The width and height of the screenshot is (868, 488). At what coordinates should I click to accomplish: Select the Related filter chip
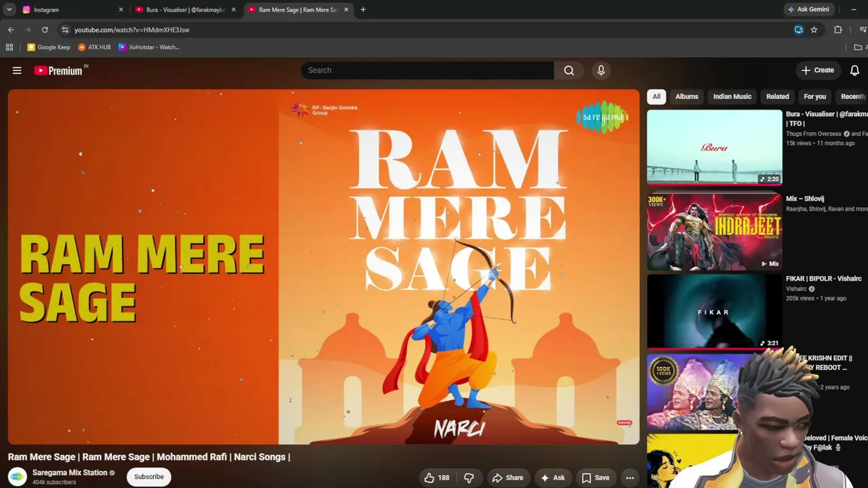(x=778, y=96)
